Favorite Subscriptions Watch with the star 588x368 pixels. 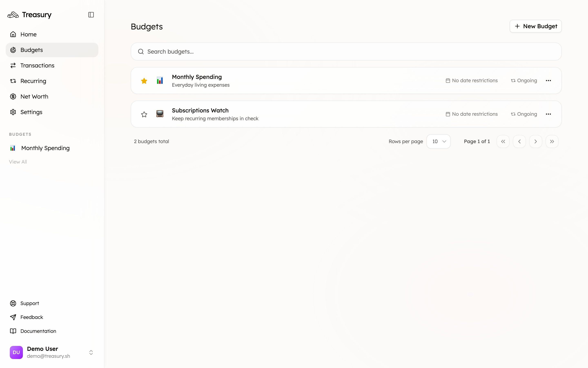(144, 114)
